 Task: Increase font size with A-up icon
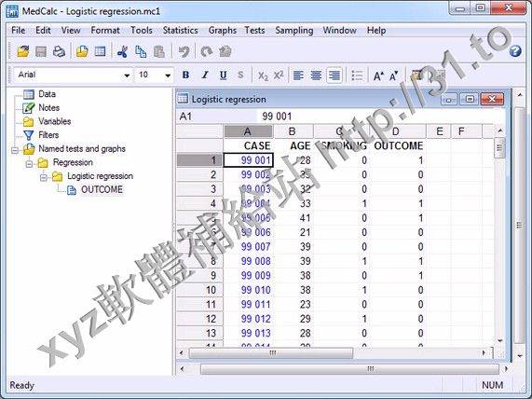point(378,76)
